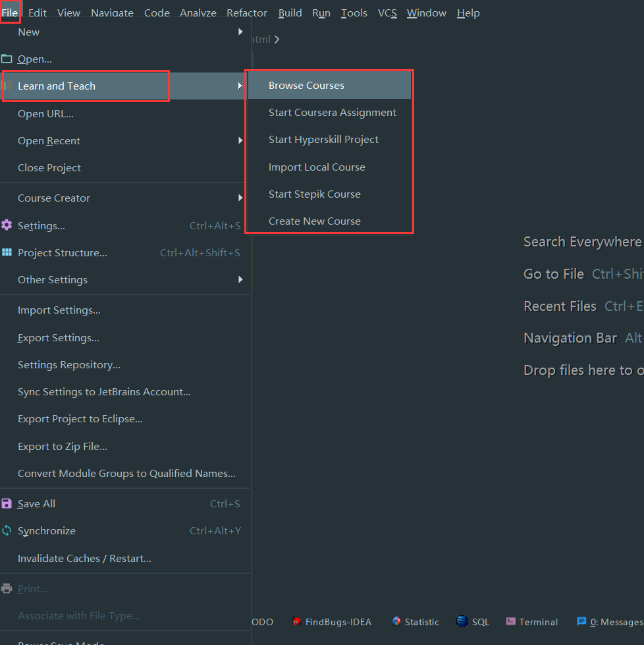Click the Settings gear icon
Viewport: 644px width, 645px height.
(x=7, y=225)
